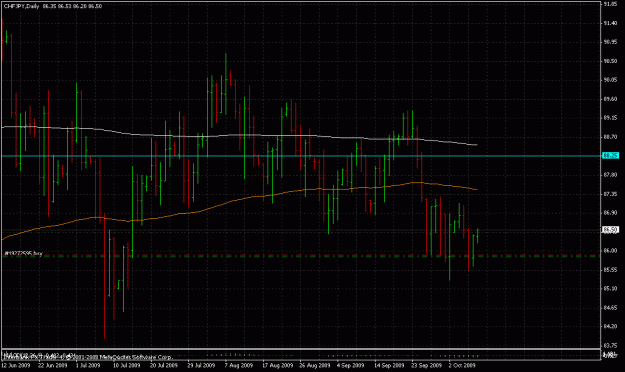Click the 87.35 price scale label

(x=610, y=194)
